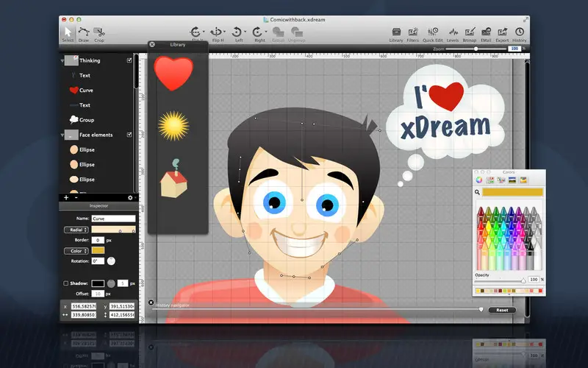Image resolution: width=588 pixels, height=368 pixels.
Task: Click the black shadow color swatch
Action: click(98, 283)
